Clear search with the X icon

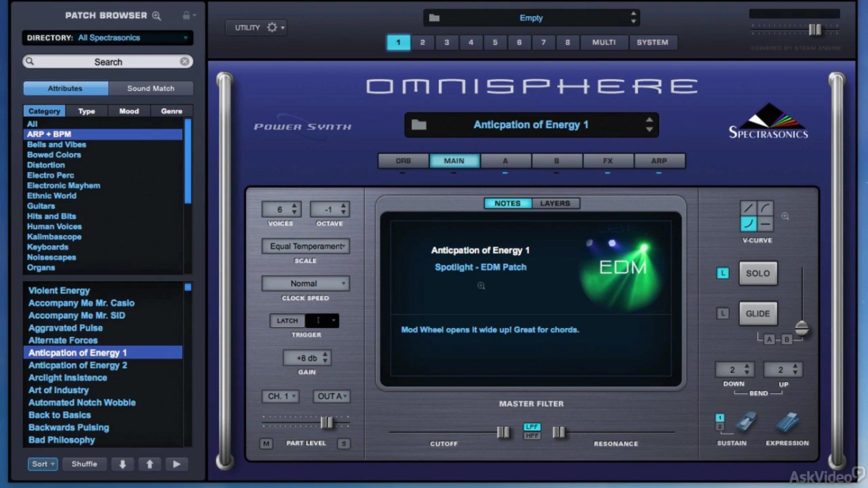[184, 61]
